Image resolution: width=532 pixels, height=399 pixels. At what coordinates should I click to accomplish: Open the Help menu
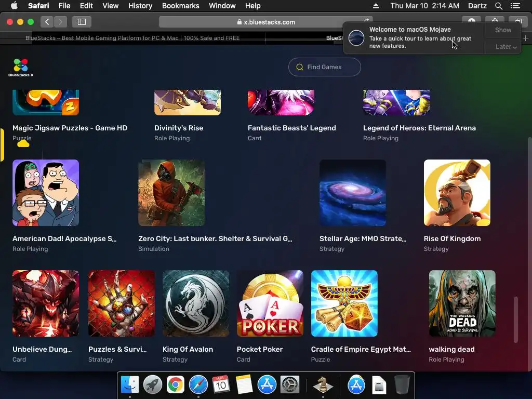(x=253, y=6)
